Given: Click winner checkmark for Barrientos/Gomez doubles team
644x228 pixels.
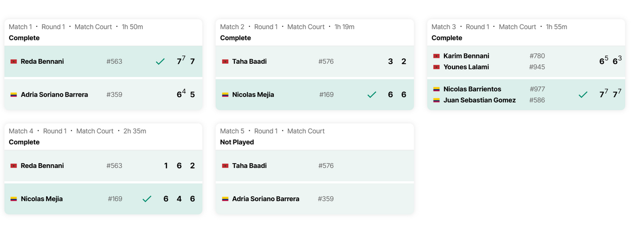Looking at the screenshot, I should tap(583, 95).
